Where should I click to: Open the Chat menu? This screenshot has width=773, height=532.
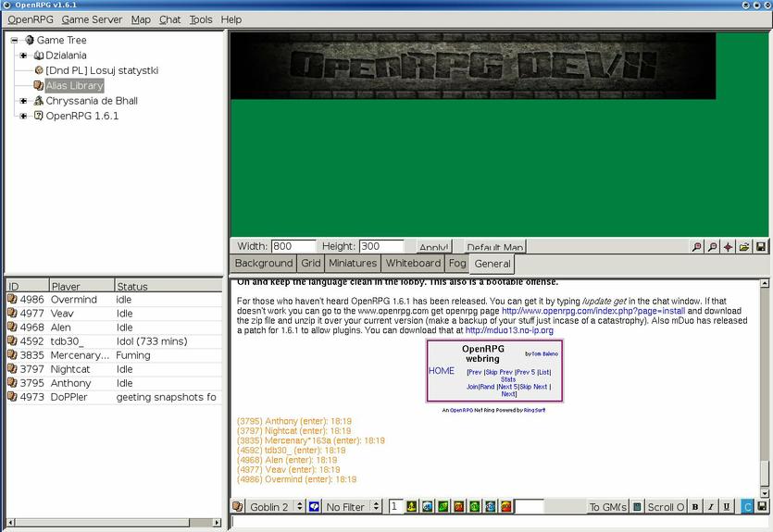click(169, 19)
